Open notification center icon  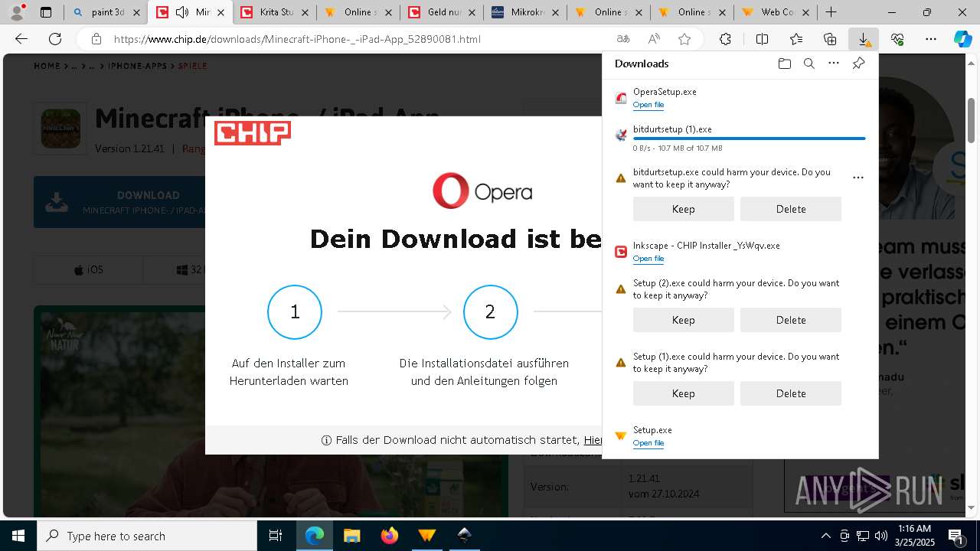(x=956, y=536)
